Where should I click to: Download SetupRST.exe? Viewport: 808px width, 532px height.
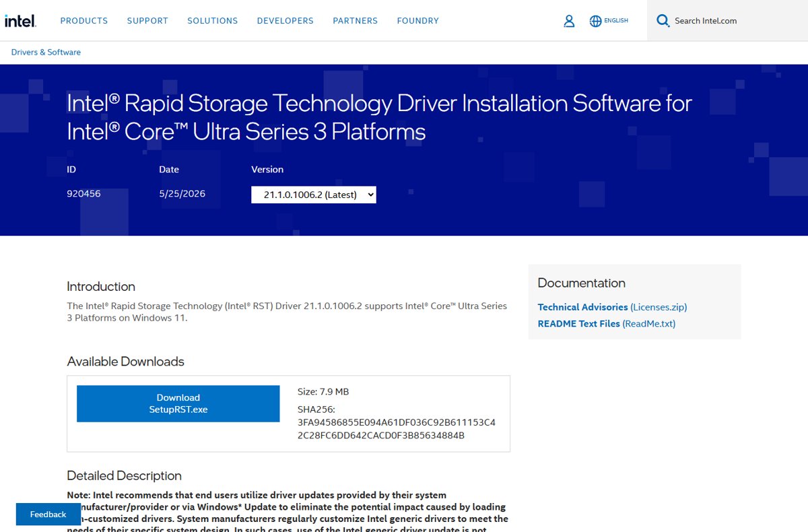coord(178,403)
